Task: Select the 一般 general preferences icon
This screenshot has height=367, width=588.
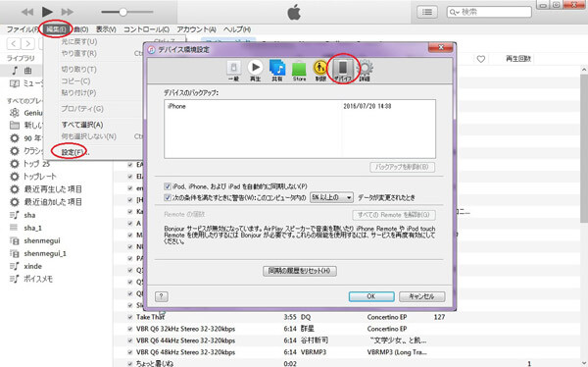Action: [x=233, y=71]
